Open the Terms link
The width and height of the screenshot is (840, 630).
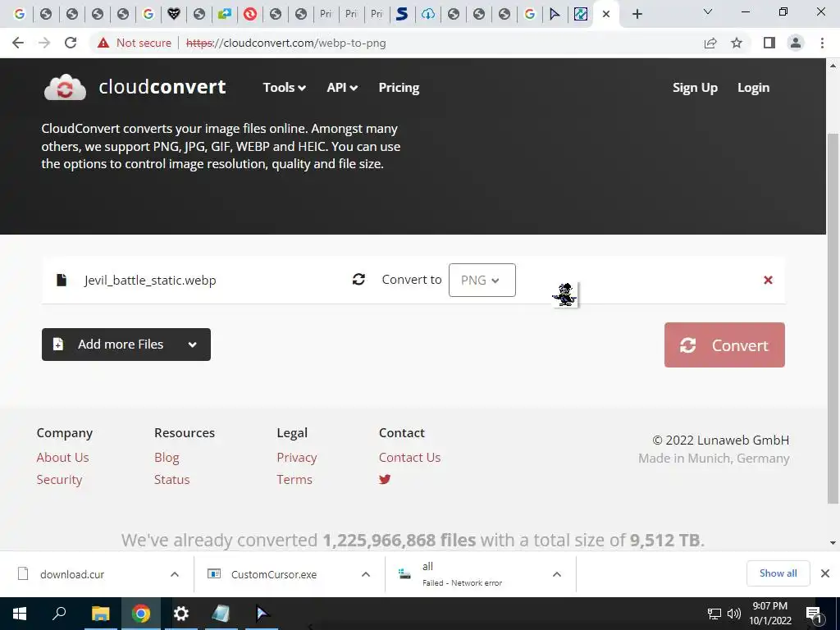coord(294,479)
